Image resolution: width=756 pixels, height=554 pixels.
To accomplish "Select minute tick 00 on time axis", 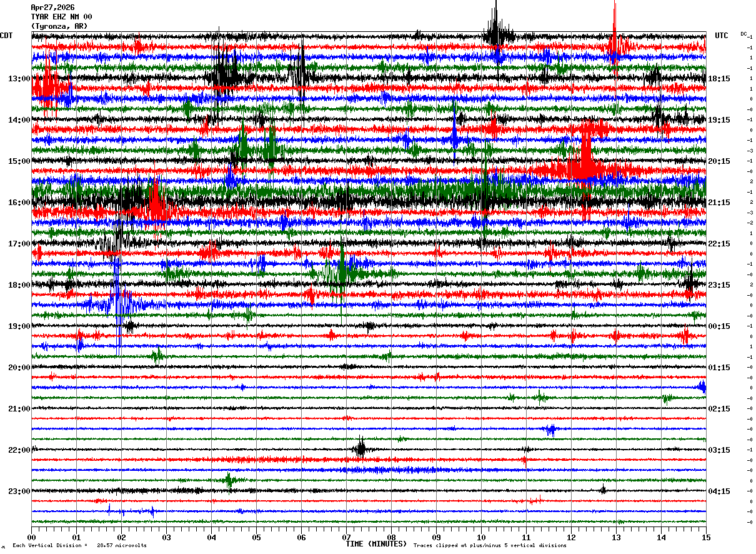I will coord(31,537).
